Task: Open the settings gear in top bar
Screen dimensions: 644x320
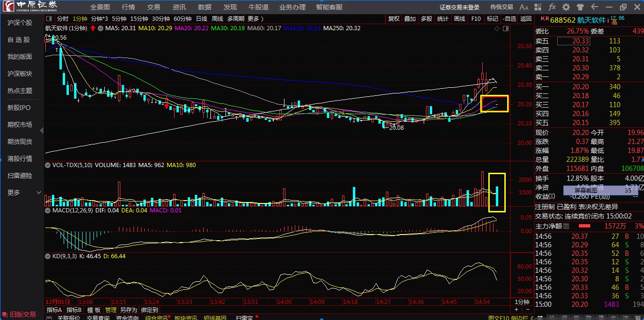Action: [x=566, y=7]
